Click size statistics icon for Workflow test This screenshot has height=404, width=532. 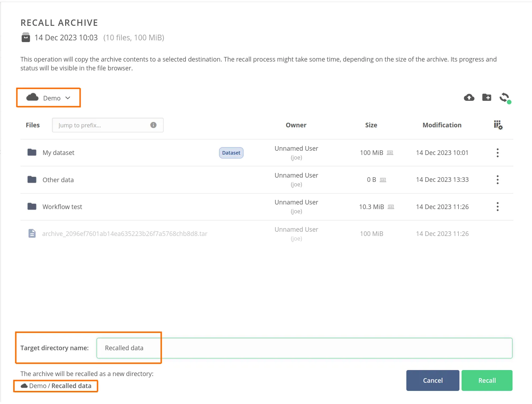click(391, 207)
